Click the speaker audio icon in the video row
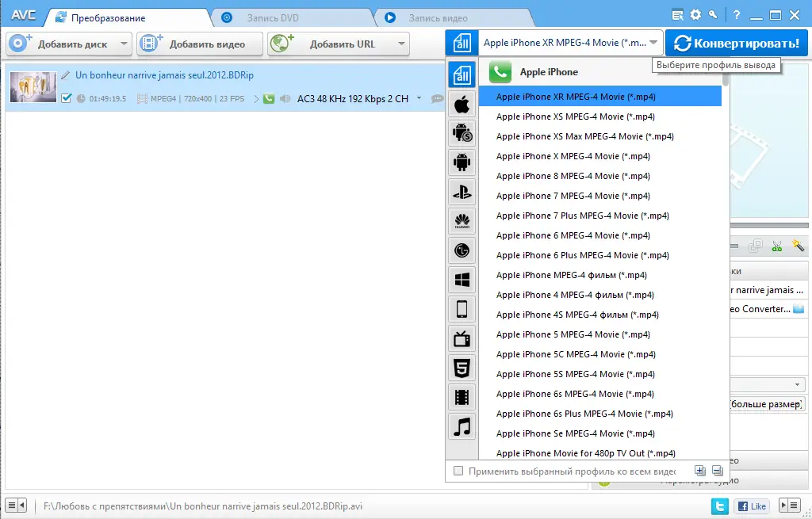The height and width of the screenshot is (519, 812). point(285,98)
